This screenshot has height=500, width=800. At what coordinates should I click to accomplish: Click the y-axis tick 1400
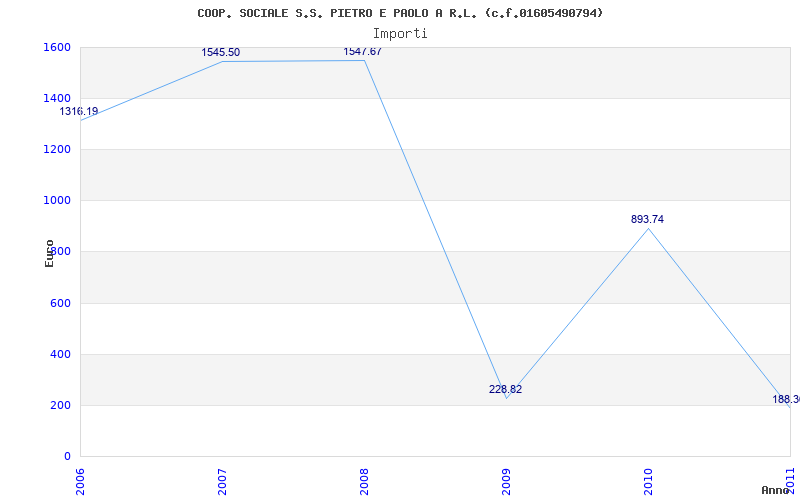[57, 98]
